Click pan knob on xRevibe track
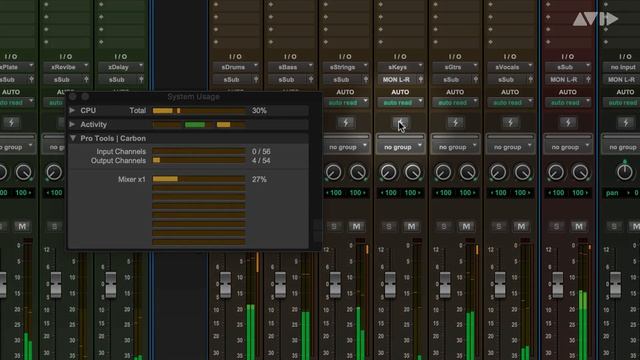Screen dimensions: 640x360 [54, 173]
